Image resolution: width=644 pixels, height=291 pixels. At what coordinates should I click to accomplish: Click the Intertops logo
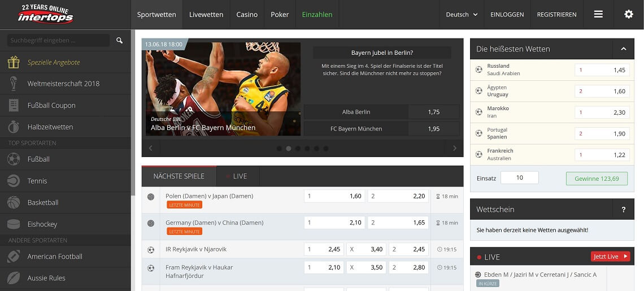[46, 14]
